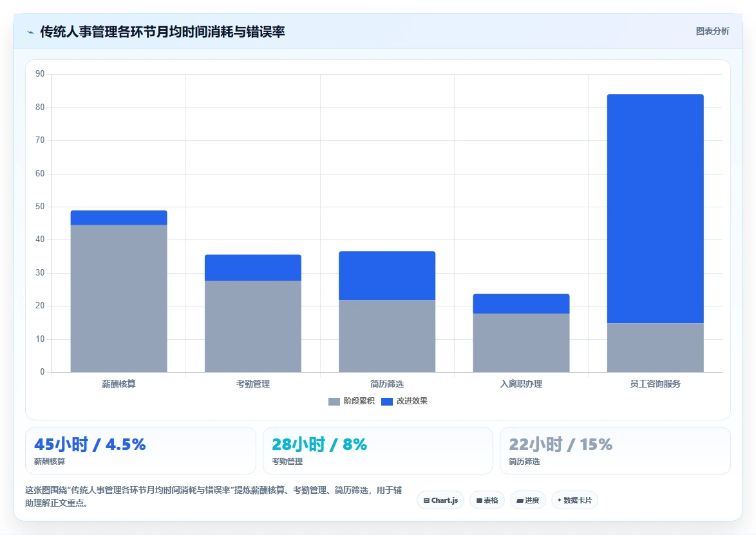
Task: Click the 22小时 / 15% data card
Action: point(615,451)
